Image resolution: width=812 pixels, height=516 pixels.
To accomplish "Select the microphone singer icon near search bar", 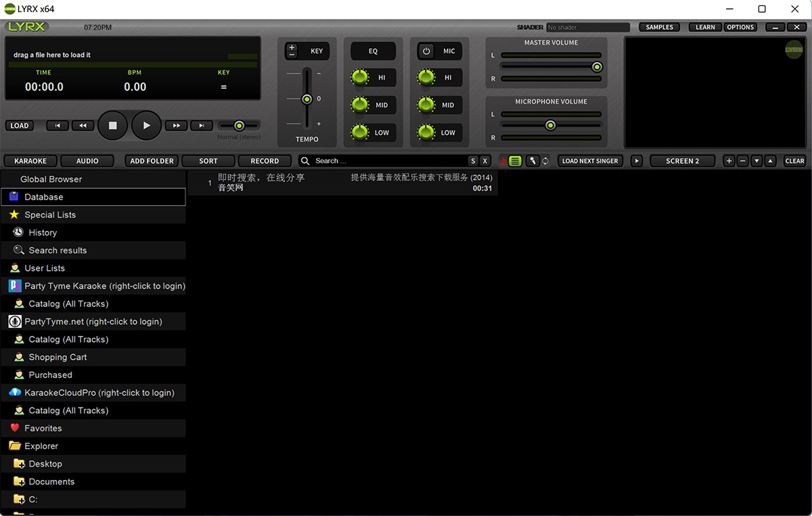I will [533, 160].
